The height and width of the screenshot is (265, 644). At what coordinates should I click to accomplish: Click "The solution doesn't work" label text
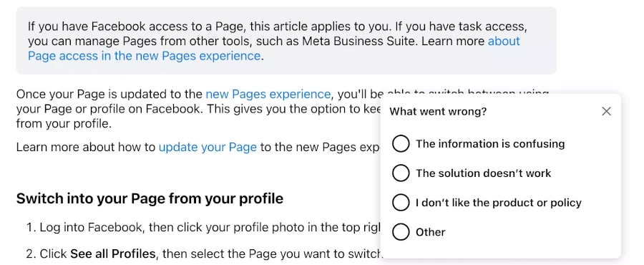click(x=484, y=173)
